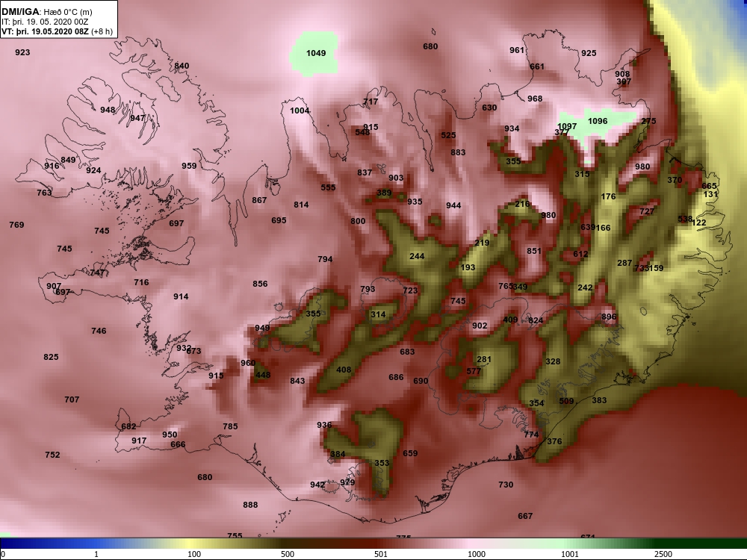
Task: Click the value 242 label
Action: [585, 287]
